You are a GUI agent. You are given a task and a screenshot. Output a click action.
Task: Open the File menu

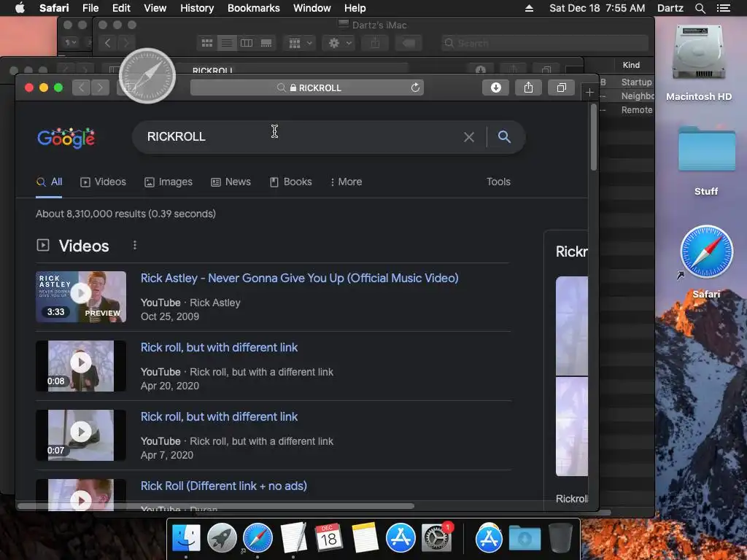click(x=90, y=8)
